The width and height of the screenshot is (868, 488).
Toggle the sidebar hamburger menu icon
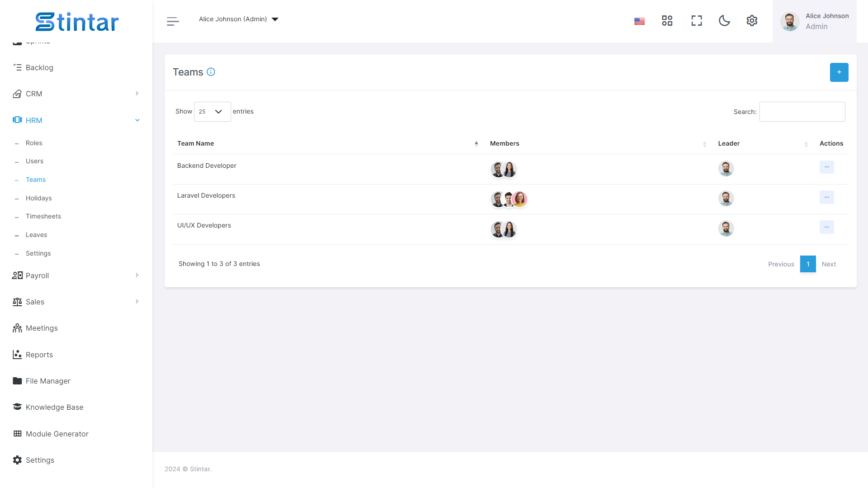[x=173, y=21]
